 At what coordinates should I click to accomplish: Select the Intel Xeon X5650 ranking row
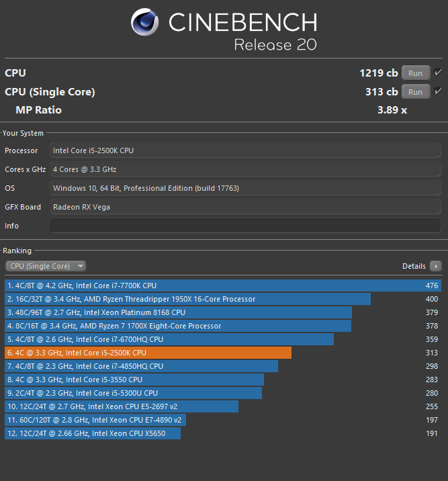[x=223, y=433]
